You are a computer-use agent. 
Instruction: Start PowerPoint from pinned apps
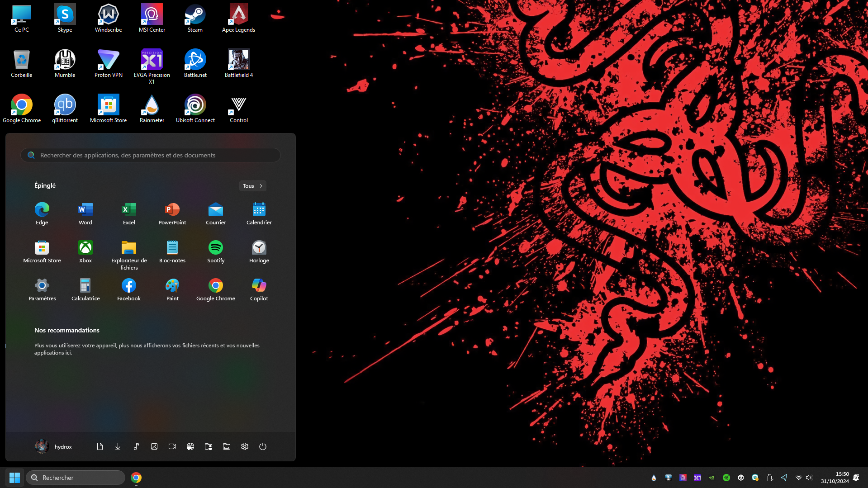coord(172,213)
